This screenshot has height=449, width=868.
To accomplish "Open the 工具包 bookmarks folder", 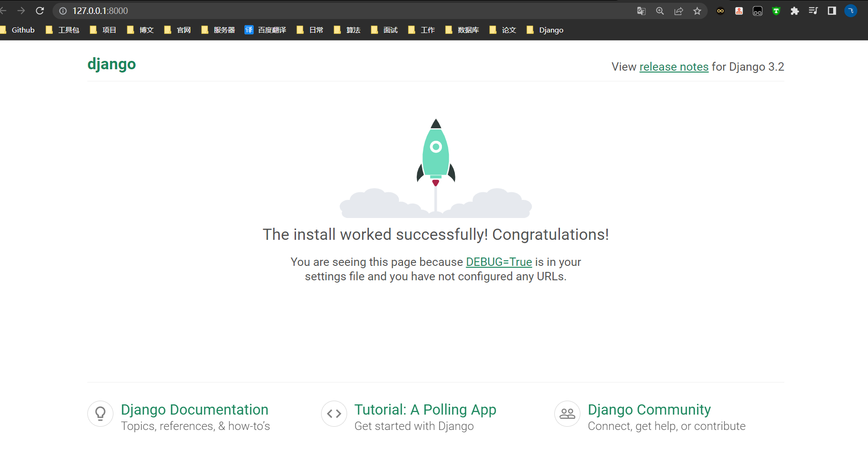I will [63, 30].
